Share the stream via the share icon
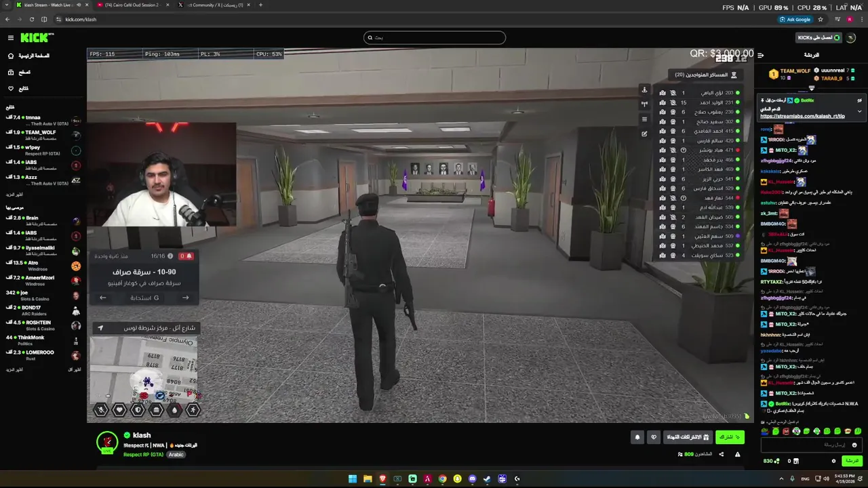The width and height of the screenshot is (868, 488). click(721, 454)
